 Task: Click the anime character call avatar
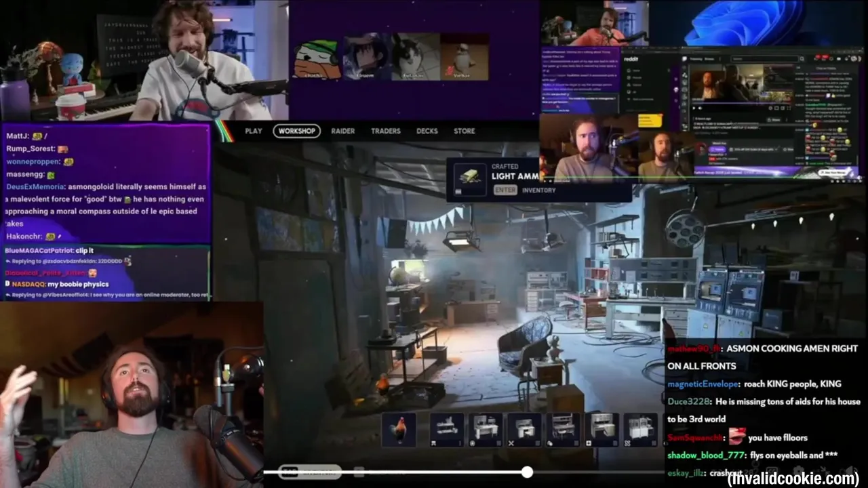click(x=367, y=57)
